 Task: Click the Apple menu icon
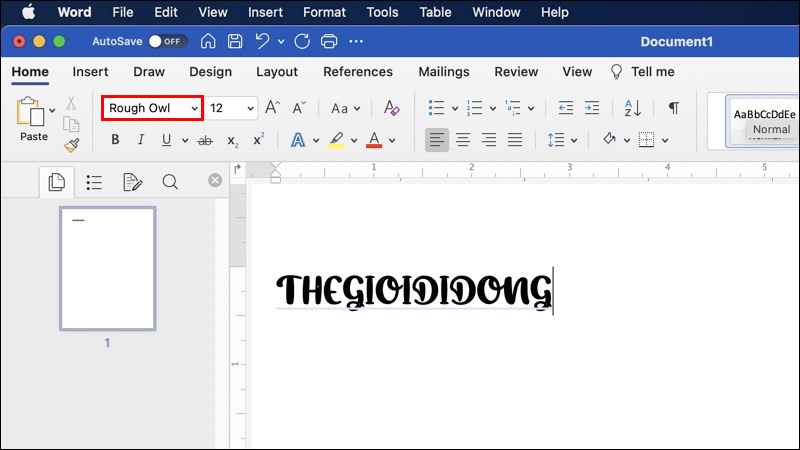pyautogui.click(x=29, y=12)
